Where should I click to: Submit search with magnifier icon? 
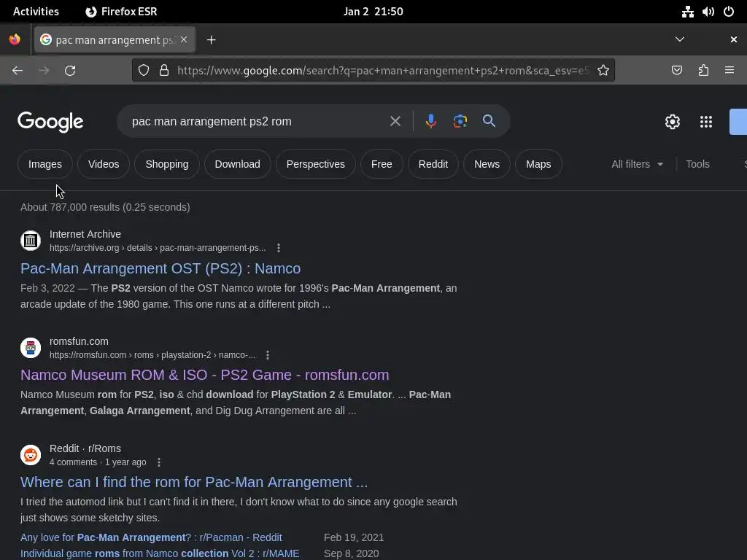[x=489, y=121]
